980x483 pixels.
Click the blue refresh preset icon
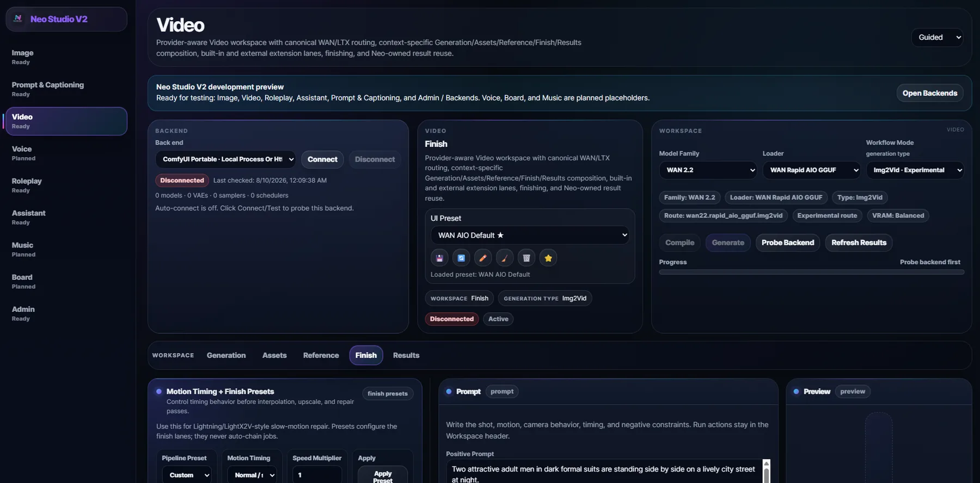click(461, 258)
